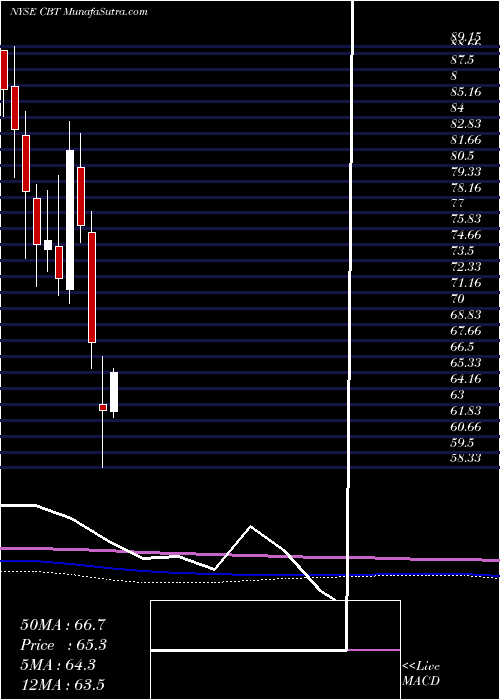Image resolution: width=500 pixels, height=700 pixels.
Task: Click the 77 price axis label
Action: pyautogui.click(x=458, y=204)
